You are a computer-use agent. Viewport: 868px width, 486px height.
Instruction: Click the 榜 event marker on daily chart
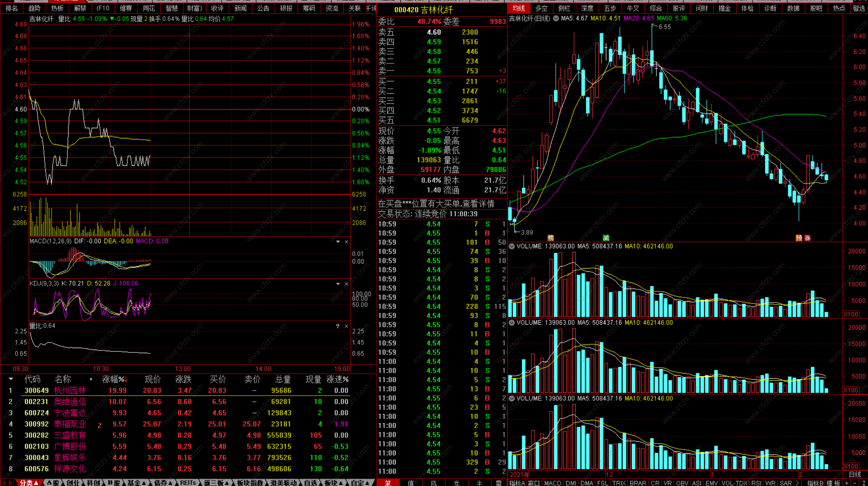tap(551, 238)
